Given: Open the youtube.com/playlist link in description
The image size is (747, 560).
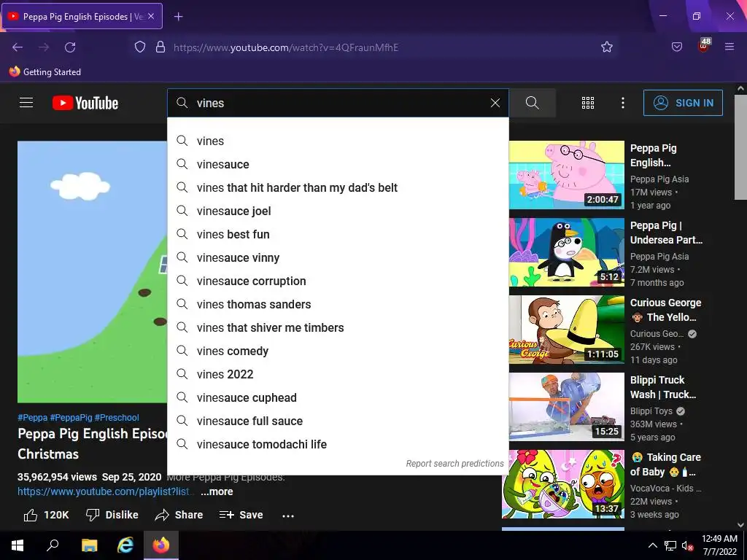Looking at the screenshot, I should tap(104, 491).
